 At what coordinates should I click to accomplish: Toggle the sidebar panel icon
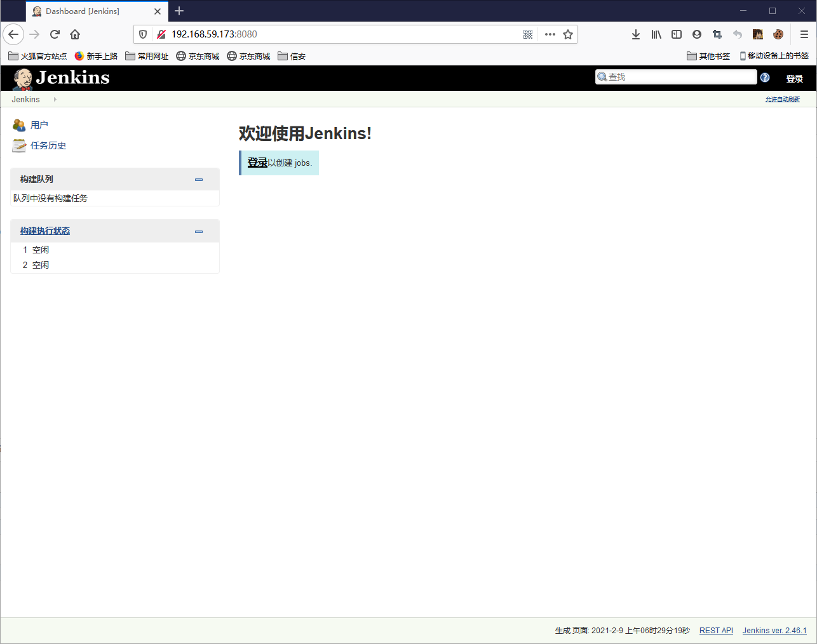[x=677, y=34]
